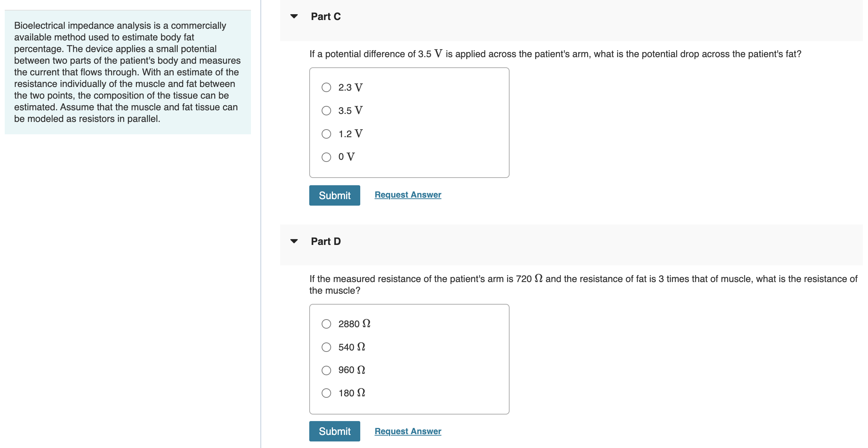Open Request Answer link under Part D
The width and height of the screenshot is (868, 448).
(x=408, y=431)
